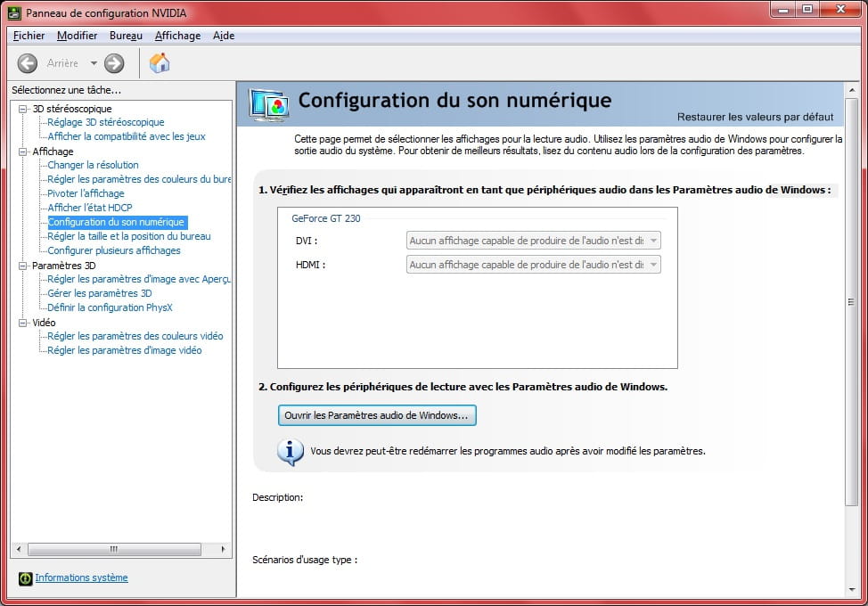Select Régler la taille et la position du bureau

coord(129,236)
